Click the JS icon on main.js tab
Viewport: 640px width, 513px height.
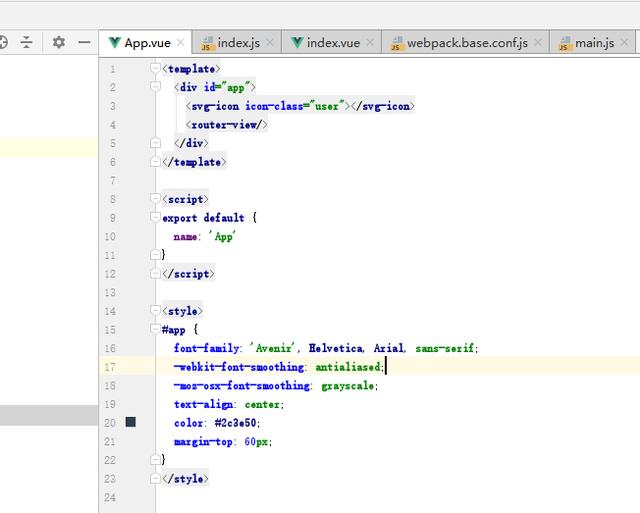(564, 43)
